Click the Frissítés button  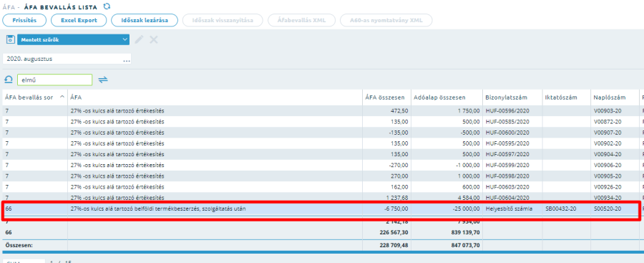tap(24, 20)
